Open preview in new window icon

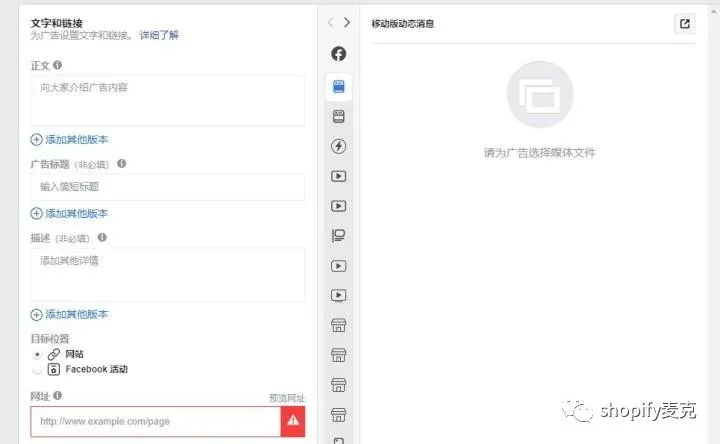685,23
